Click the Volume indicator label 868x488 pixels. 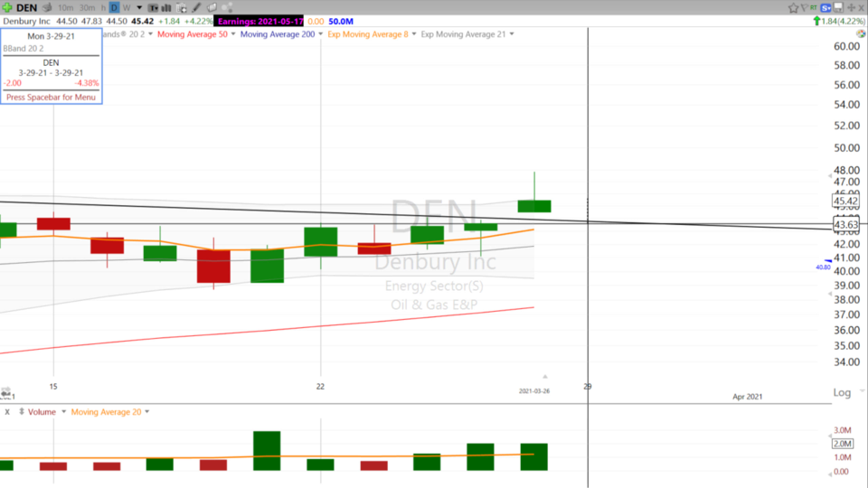[42, 412]
